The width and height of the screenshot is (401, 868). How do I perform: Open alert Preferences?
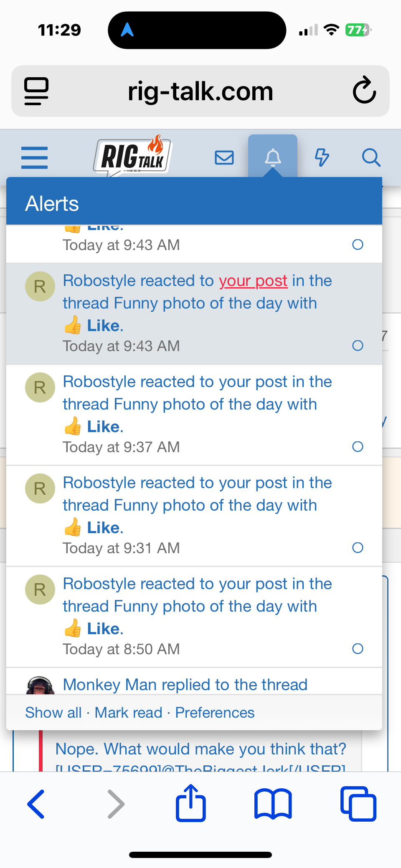[x=215, y=713]
